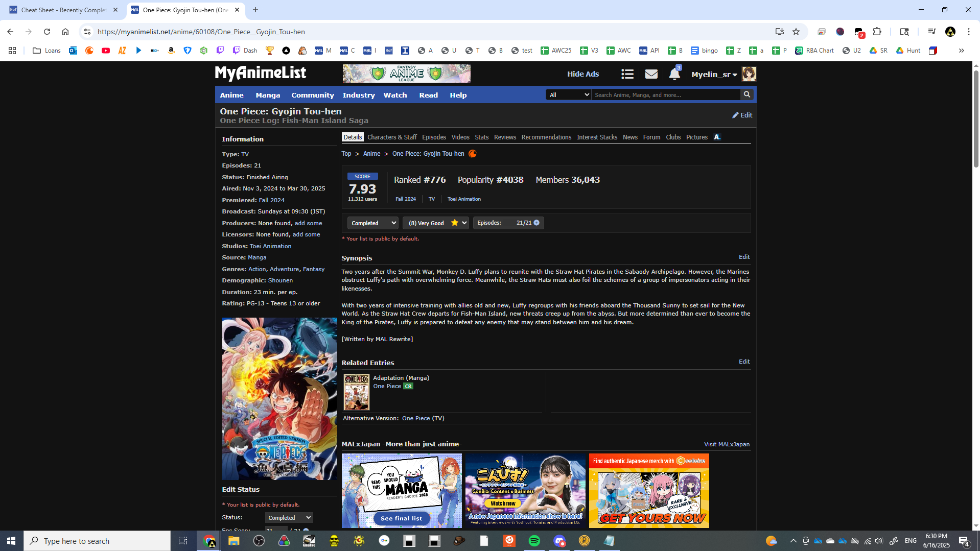Open the Loans bookmarks folder

46,51
